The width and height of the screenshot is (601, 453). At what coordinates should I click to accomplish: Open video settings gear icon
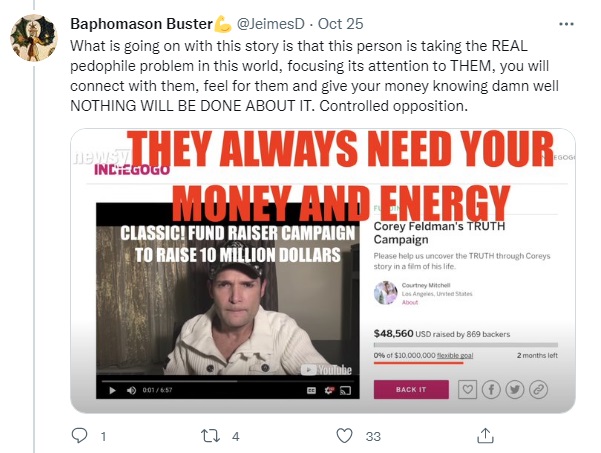(x=329, y=391)
